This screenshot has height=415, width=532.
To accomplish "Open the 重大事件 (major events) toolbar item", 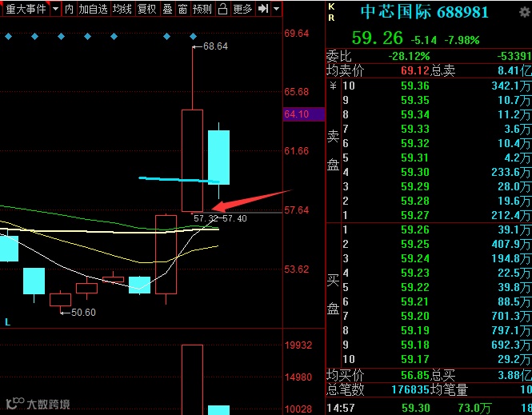I will (x=26, y=9).
